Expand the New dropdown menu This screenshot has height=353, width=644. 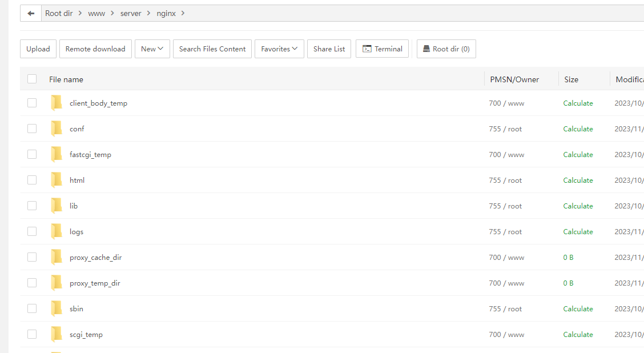coord(152,49)
